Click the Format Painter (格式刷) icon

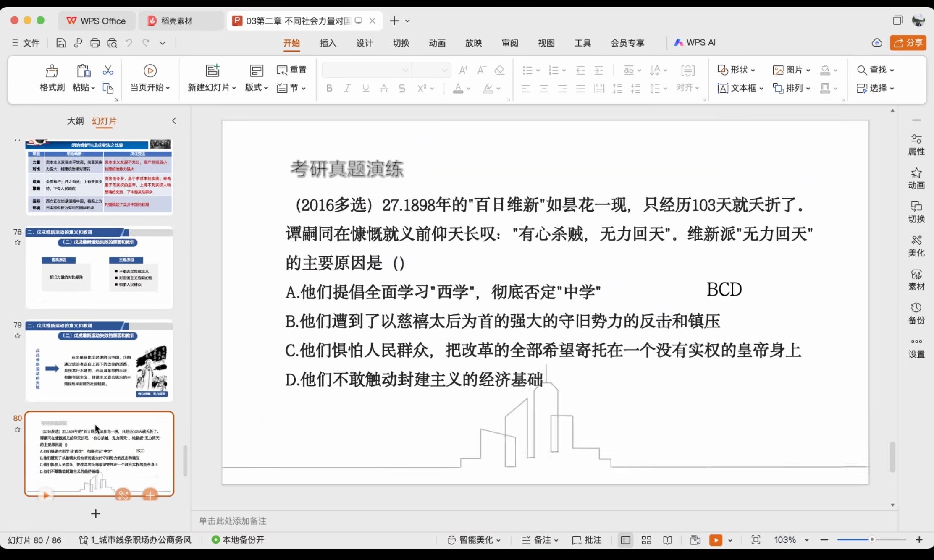pos(52,71)
